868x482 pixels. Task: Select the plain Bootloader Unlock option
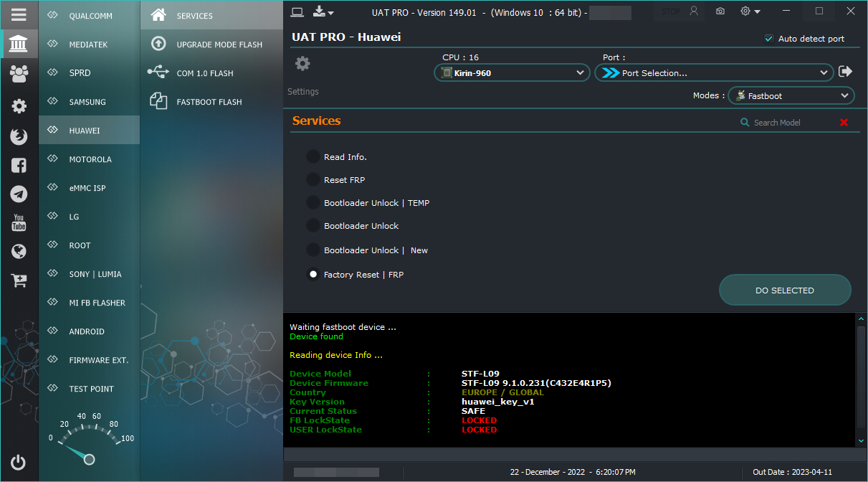coord(313,225)
